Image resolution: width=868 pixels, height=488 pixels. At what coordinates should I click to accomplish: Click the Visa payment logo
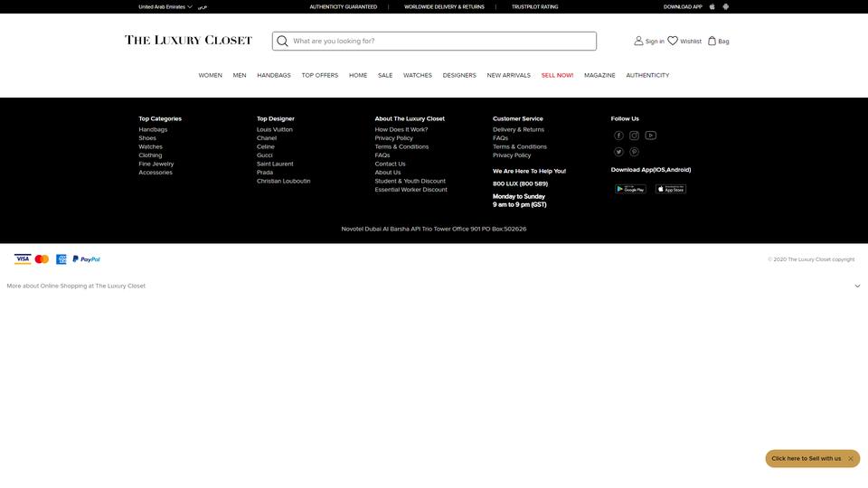(23, 259)
